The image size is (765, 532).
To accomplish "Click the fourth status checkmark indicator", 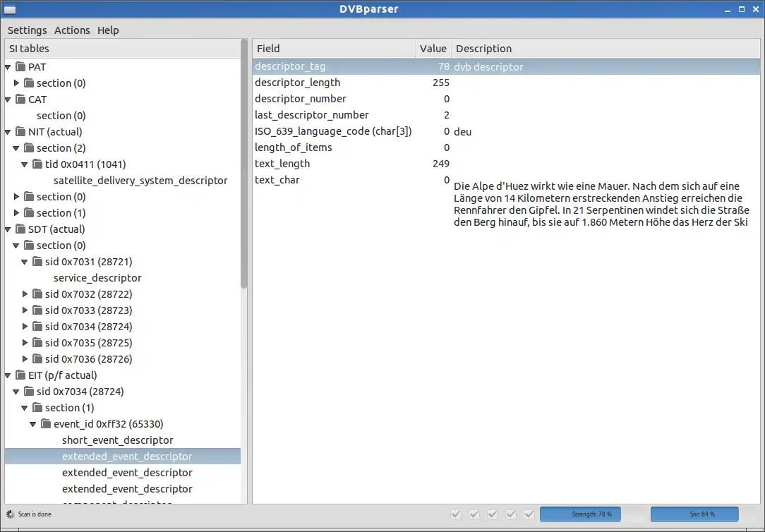I will (511, 514).
